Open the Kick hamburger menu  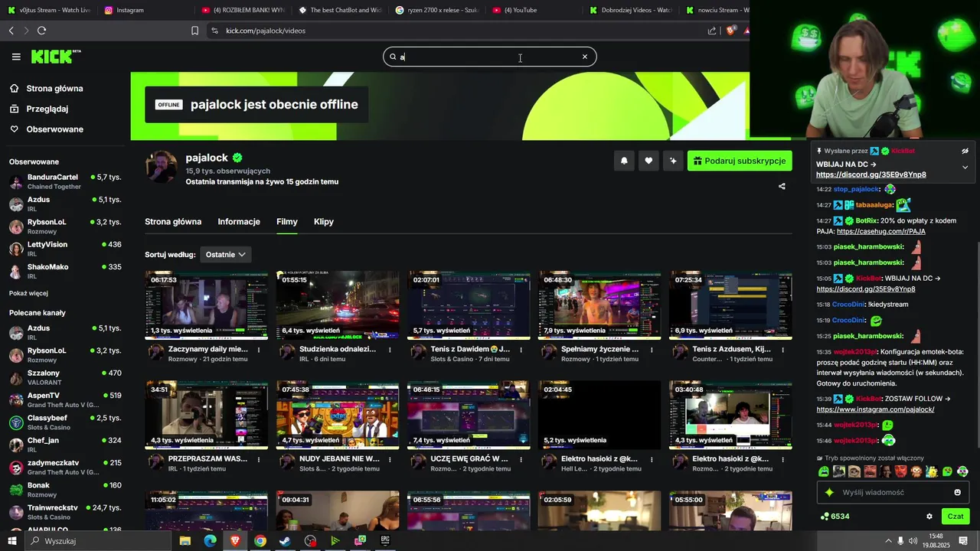pyautogui.click(x=16, y=57)
